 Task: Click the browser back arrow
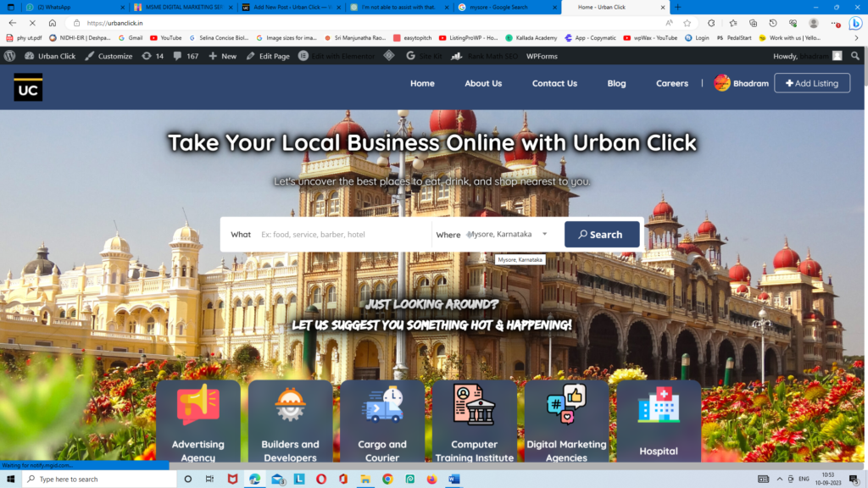click(x=12, y=23)
